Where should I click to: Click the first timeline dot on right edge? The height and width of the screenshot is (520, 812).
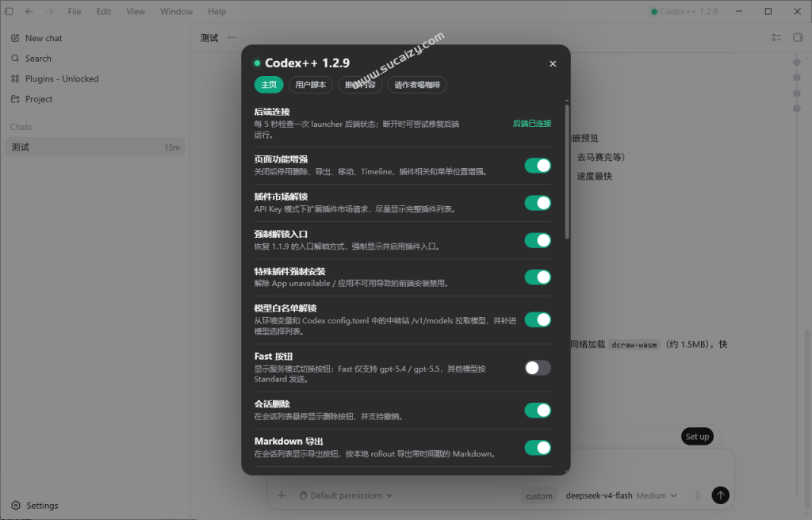click(x=796, y=62)
